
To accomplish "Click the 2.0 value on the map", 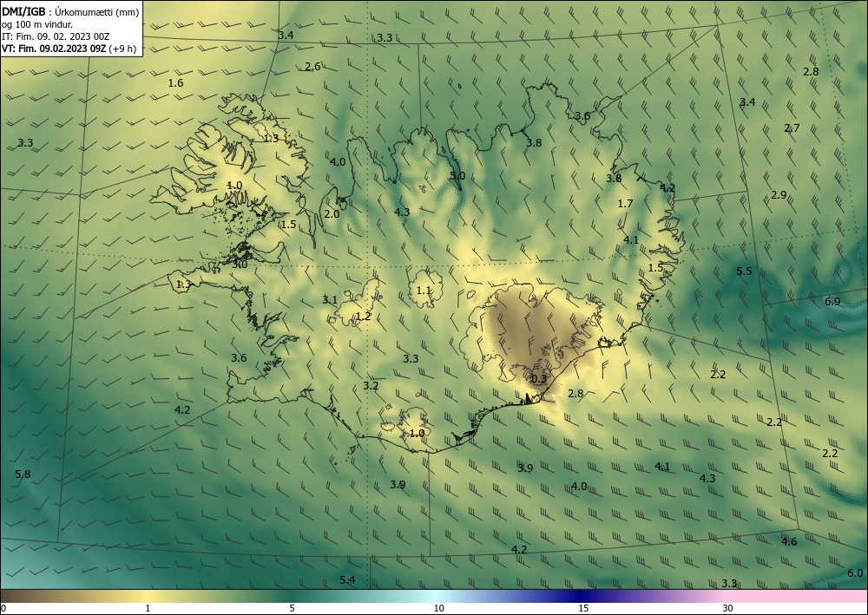I will [x=332, y=214].
